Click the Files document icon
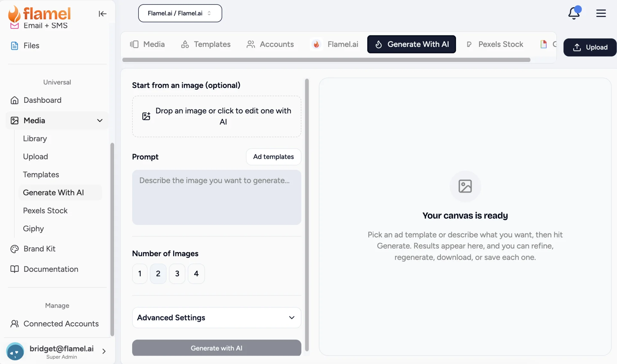The image size is (617, 364). (14, 46)
